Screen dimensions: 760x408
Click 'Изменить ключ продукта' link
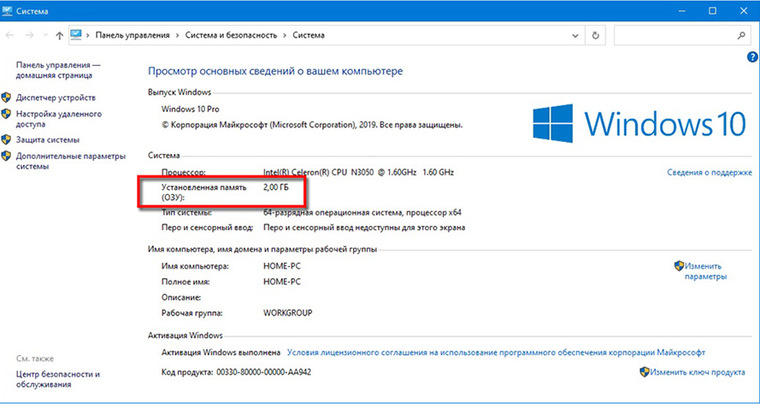pos(697,372)
